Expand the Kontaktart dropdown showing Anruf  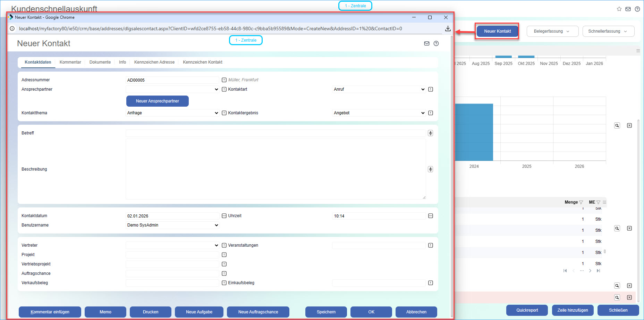pyautogui.click(x=379, y=89)
